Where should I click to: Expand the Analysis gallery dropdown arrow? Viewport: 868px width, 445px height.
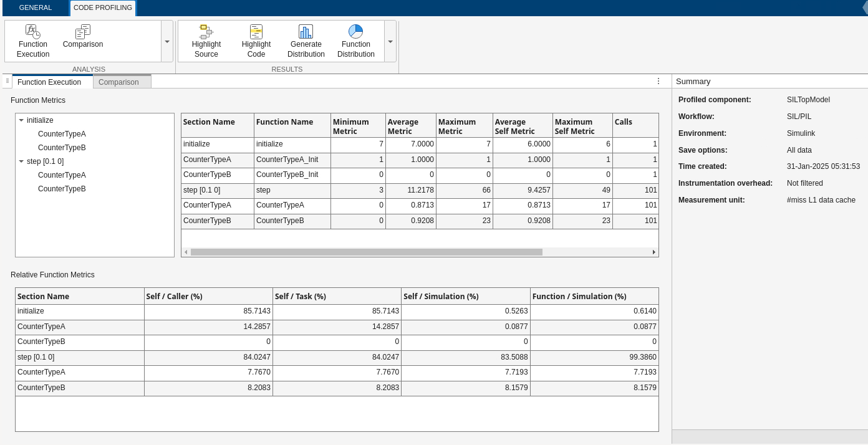click(x=167, y=42)
